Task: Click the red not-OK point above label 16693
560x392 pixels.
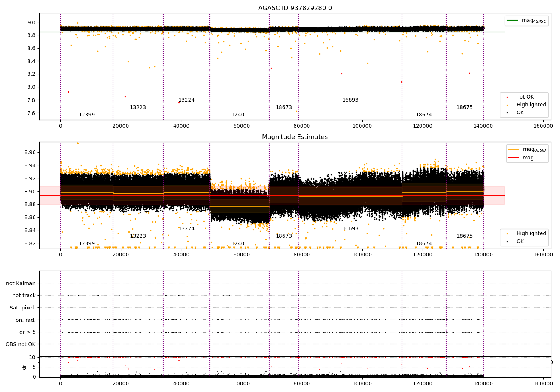Action: (342, 74)
